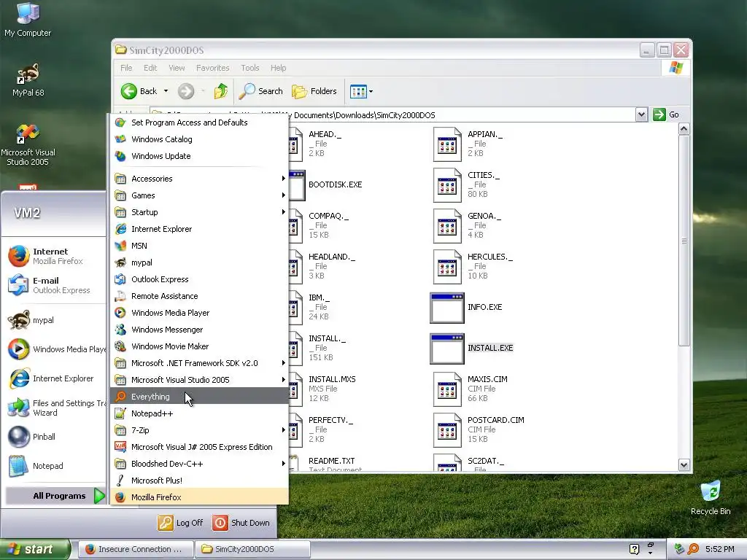Open Remote Assistance
This screenshot has width=747, height=560.
[x=199, y=296]
